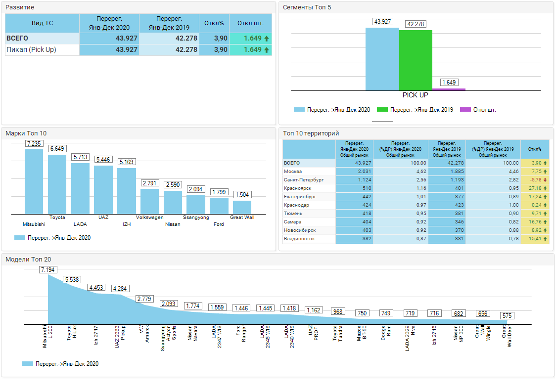This screenshot has width=555, height=392.
Task: Click the green arrow in the Екатеринбург row
Action: coord(545,197)
